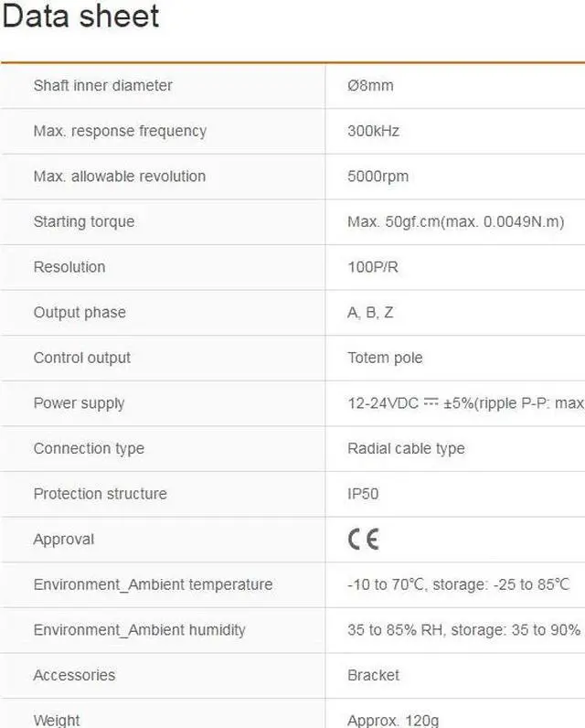Click the Bracket accessories value

pyautogui.click(x=373, y=675)
